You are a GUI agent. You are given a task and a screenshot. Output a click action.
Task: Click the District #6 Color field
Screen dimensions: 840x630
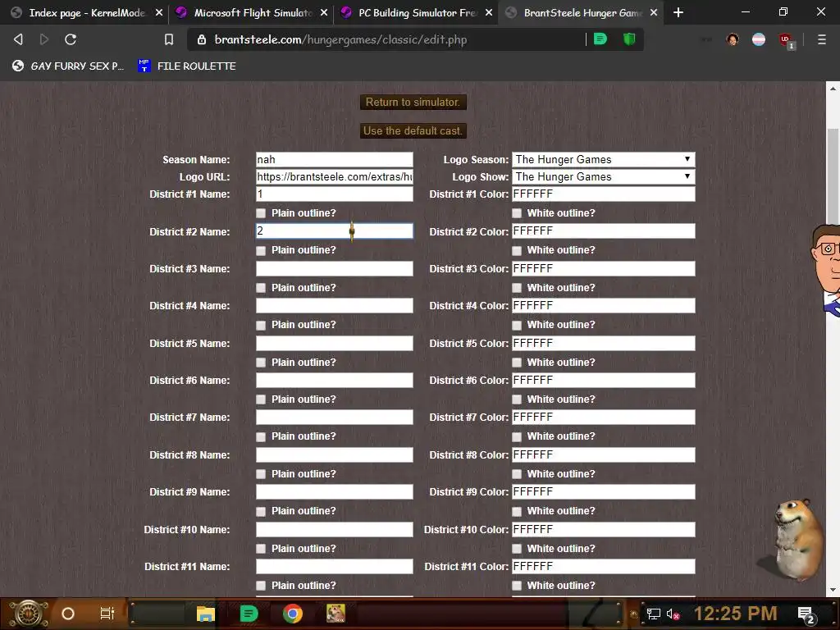point(604,381)
